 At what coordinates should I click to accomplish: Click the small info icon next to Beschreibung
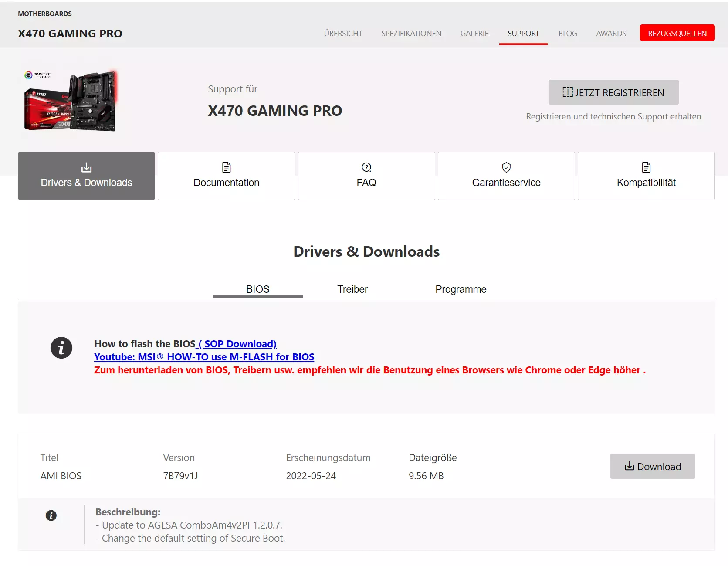point(51,515)
